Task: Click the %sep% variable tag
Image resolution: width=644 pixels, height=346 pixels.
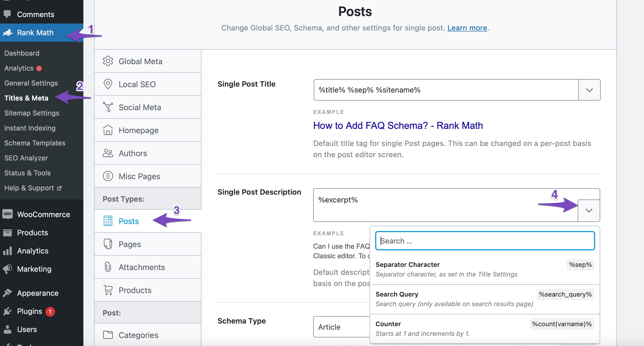Action: click(x=580, y=264)
